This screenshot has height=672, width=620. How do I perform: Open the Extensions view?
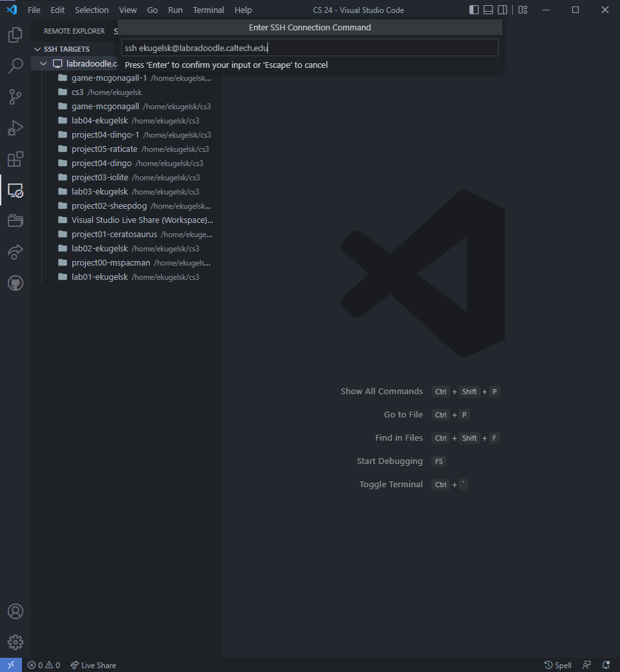tap(15, 159)
